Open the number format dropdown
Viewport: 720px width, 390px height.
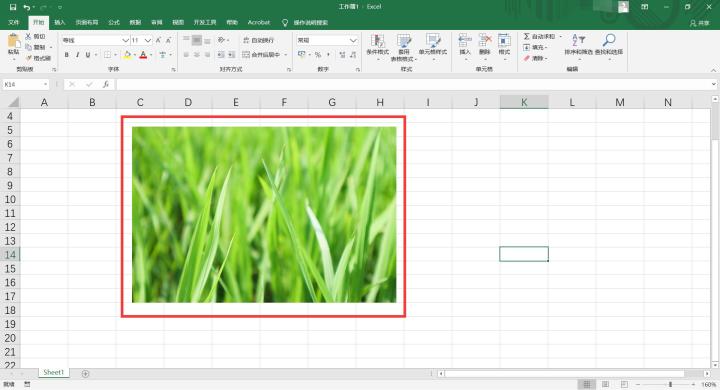353,40
